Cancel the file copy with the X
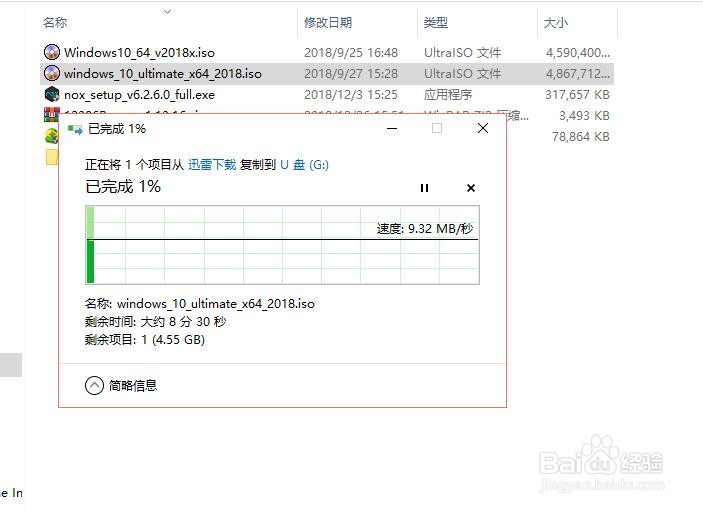 (471, 188)
